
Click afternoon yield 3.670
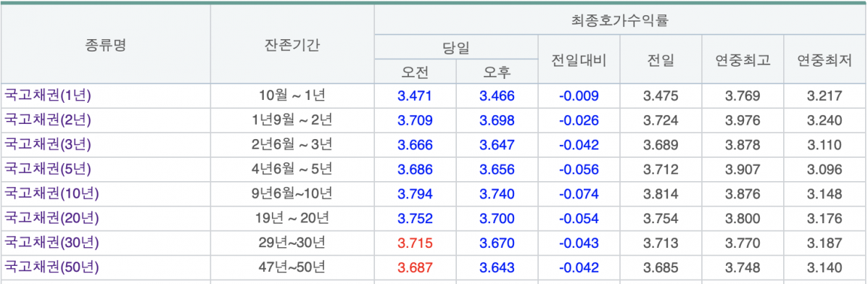(497, 243)
